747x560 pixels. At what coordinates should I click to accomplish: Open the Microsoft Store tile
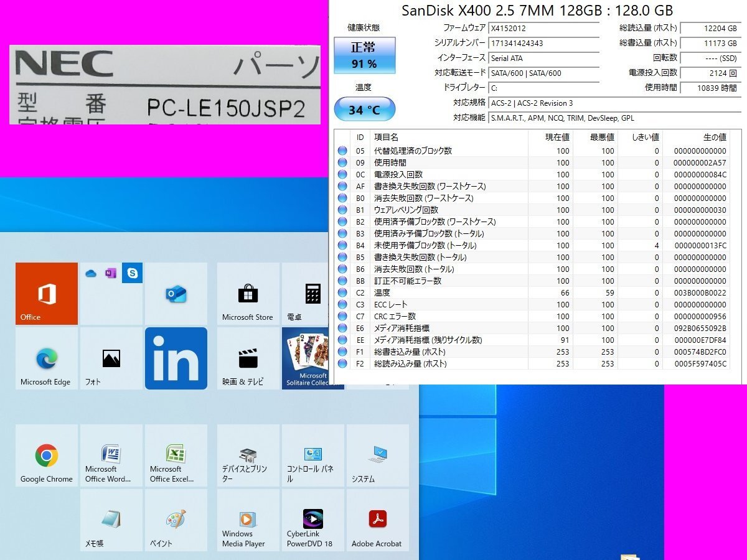(x=248, y=292)
